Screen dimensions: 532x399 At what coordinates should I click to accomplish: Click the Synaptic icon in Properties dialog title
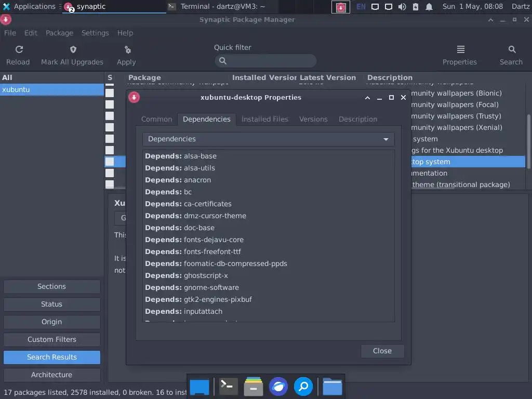tap(134, 97)
